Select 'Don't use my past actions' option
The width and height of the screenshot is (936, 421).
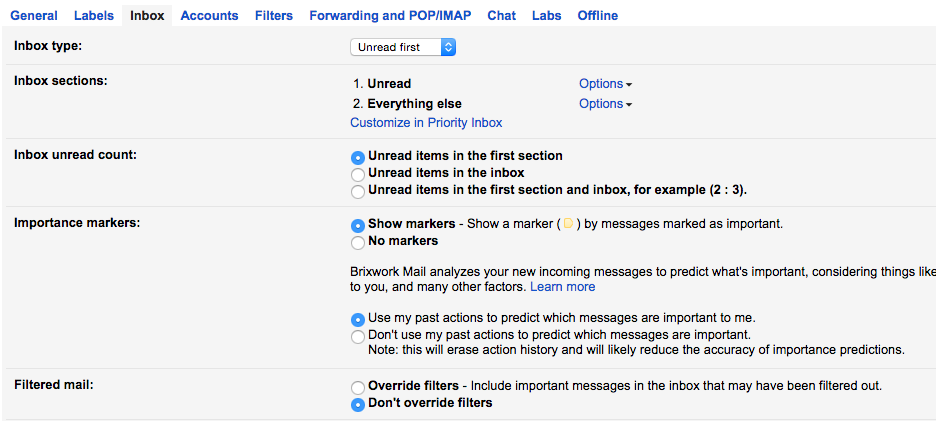[x=358, y=337]
